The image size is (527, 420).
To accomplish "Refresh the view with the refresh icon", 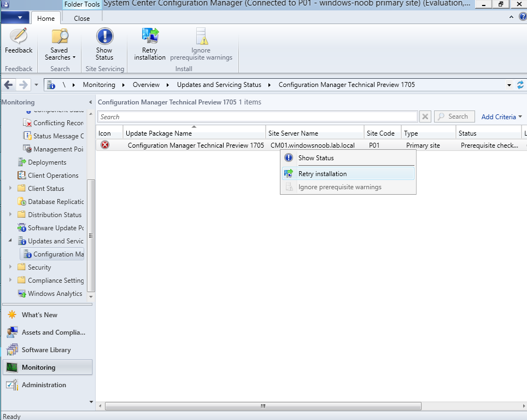I will pos(520,85).
